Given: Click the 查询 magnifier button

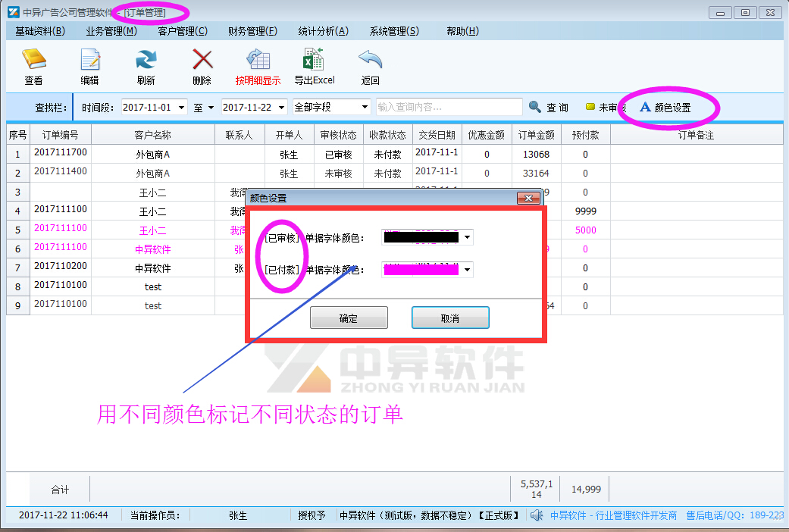Looking at the screenshot, I should [x=549, y=107].
